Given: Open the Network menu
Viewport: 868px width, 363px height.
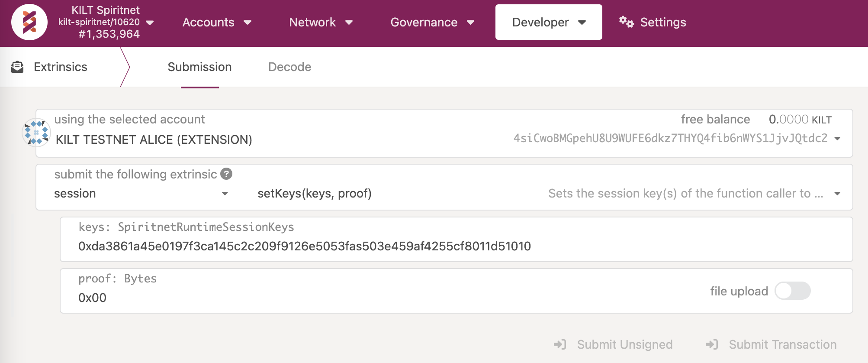Looking at the screenshot, I should [321, 22].
